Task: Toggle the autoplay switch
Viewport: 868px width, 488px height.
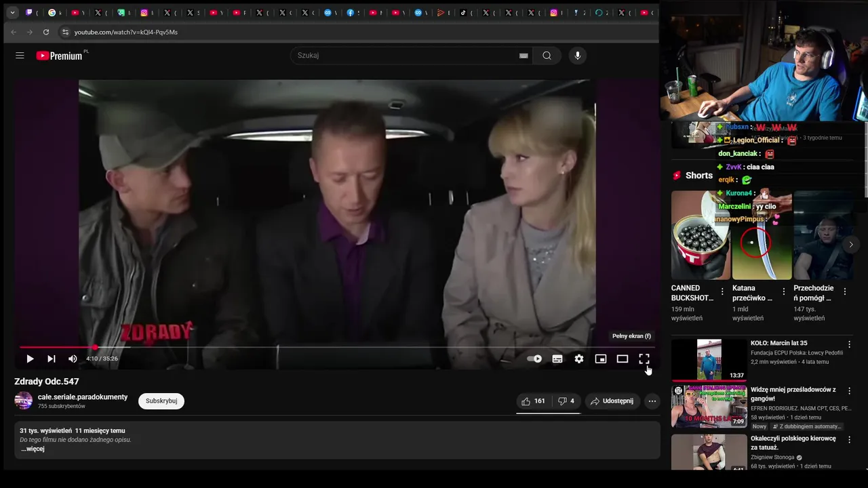Action: click(x=535, y=359)
